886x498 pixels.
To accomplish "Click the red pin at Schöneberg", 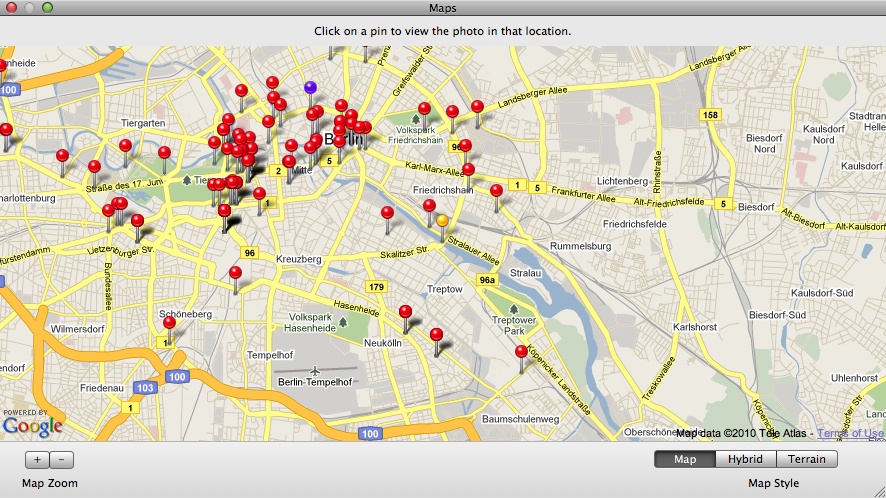I will click(169, 323).
